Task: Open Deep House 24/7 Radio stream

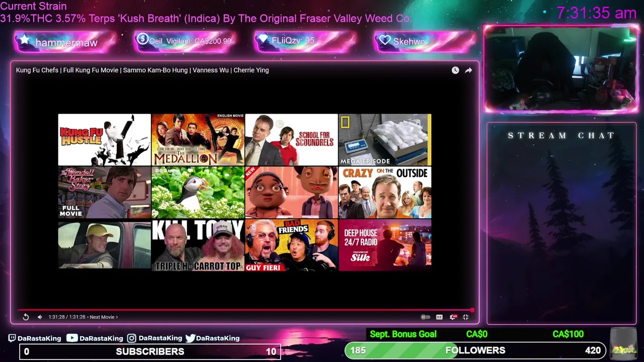Action: 385,245
